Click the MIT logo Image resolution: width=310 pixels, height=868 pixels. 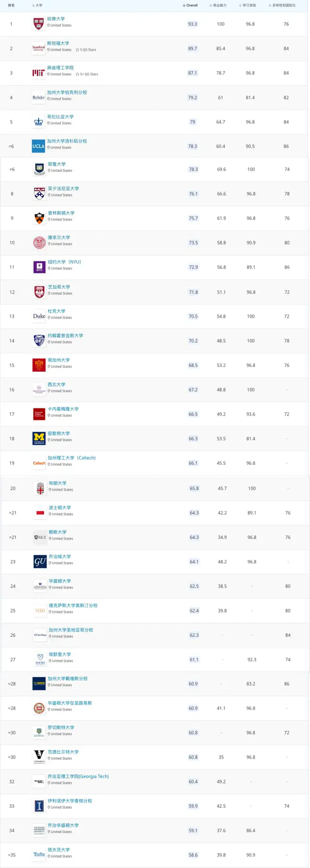[39, 73]
